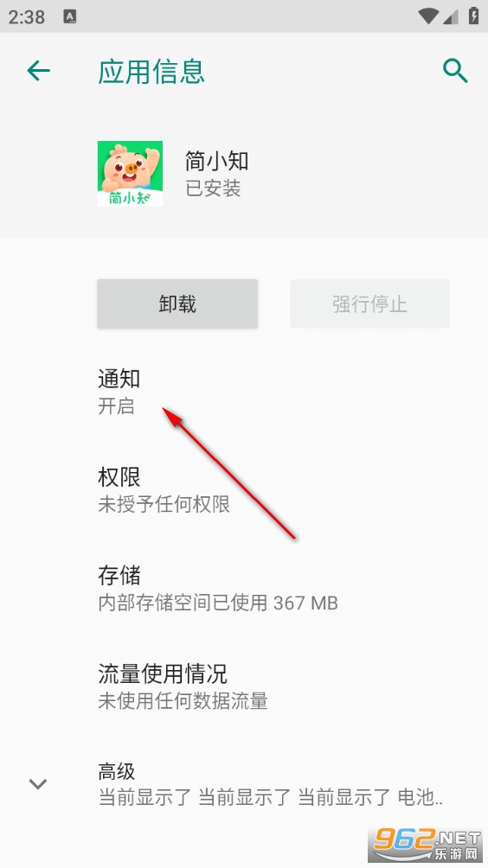Open the 通知 notification settings
The height and width of the screenshot is (868, 488).
[244, 392]
